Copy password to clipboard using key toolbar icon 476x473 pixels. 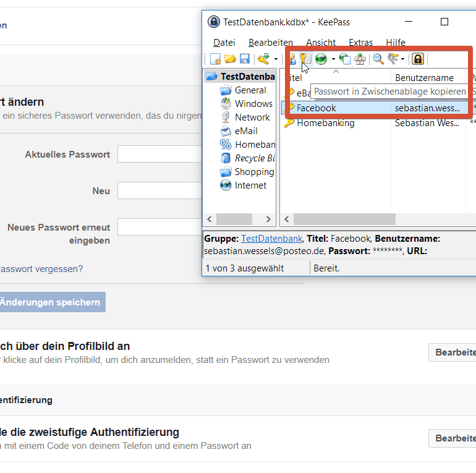click(306, 59)
